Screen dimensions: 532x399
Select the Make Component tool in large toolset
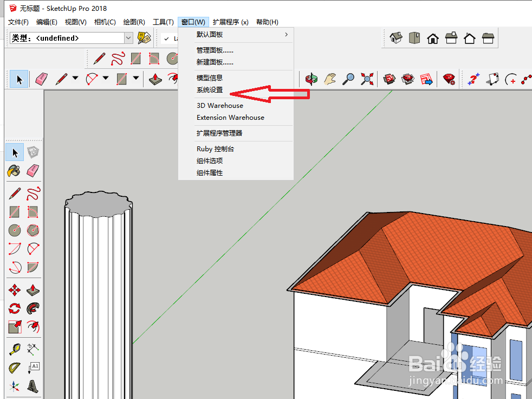[33, 152]
